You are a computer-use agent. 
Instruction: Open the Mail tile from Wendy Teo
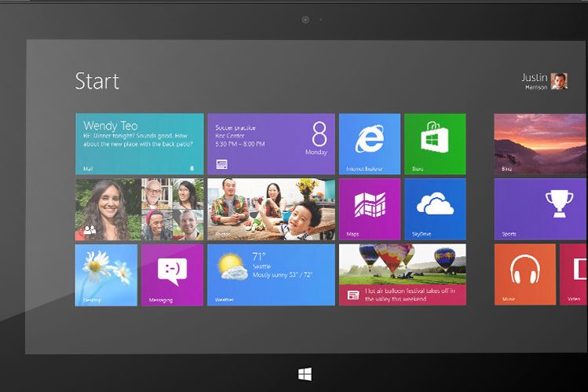pos(140,144)
